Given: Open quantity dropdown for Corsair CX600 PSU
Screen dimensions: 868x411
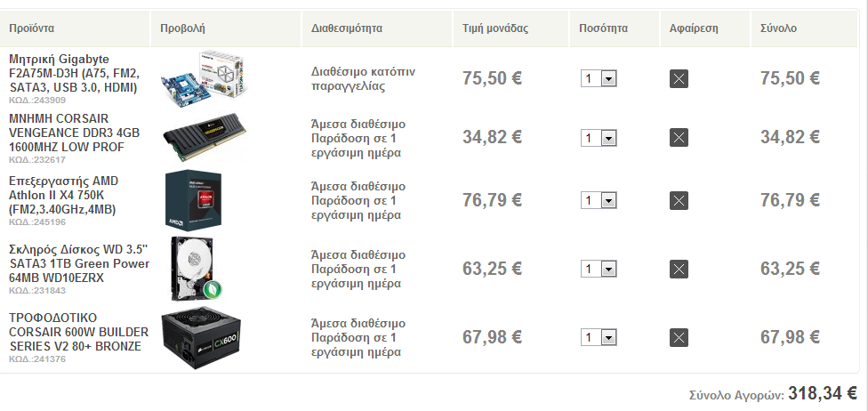Looking at the screenshot, I should coord(599,337).
